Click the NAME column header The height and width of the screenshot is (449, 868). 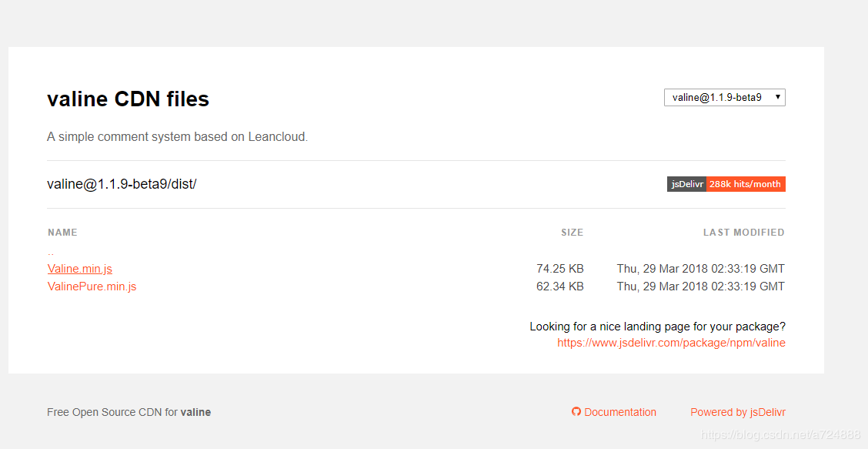62,233
